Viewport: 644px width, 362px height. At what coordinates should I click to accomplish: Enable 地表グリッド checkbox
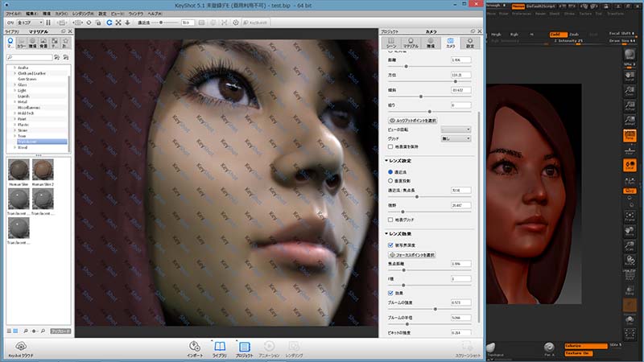390,220
